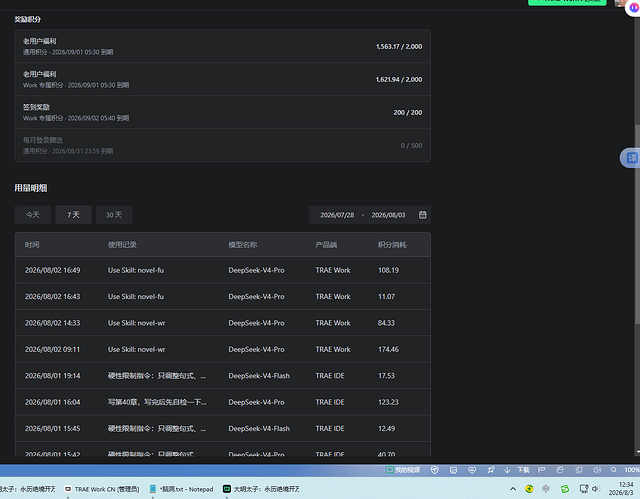Open the 下载 downloads manager
The image size is (640, 499).
(517, 470)
